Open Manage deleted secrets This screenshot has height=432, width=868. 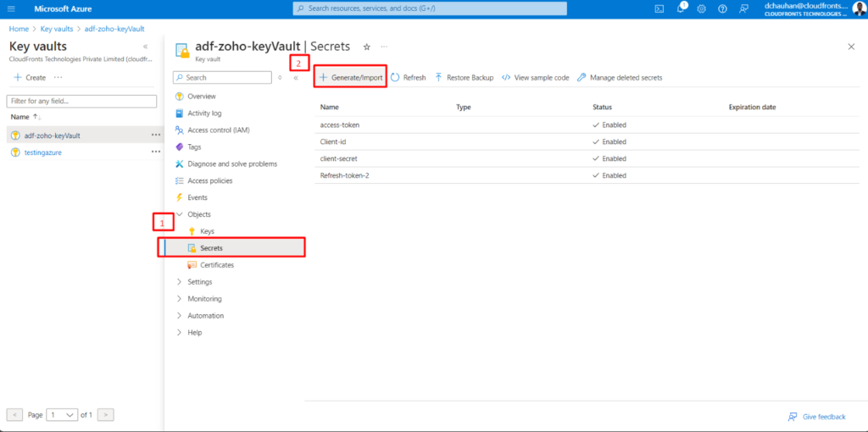620,77
